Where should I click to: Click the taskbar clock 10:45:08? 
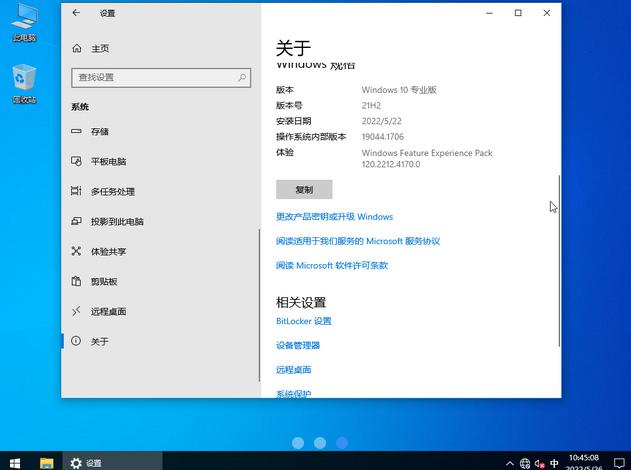click(584, 458)
